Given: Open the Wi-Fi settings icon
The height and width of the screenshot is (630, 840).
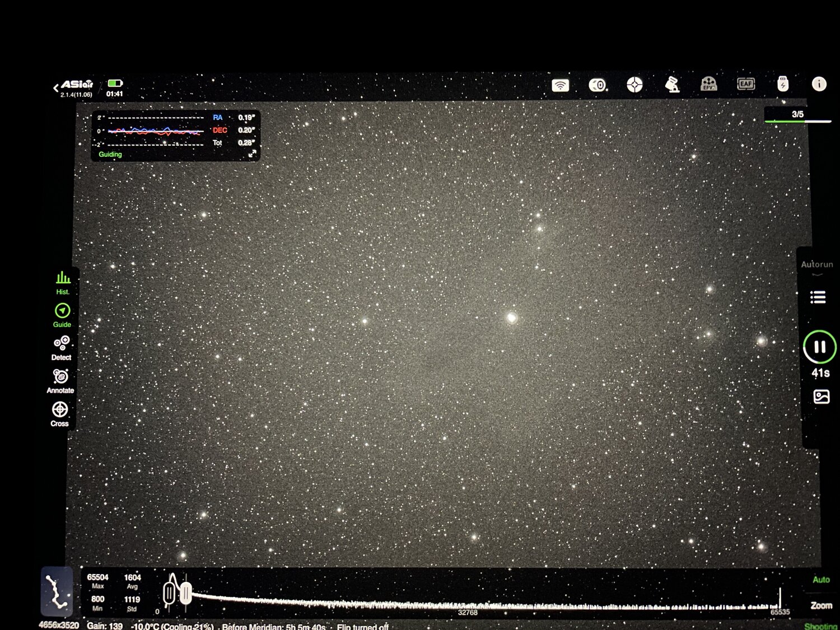Looking at the screenshot, I should pyautogui.click(x=560, y=85).
